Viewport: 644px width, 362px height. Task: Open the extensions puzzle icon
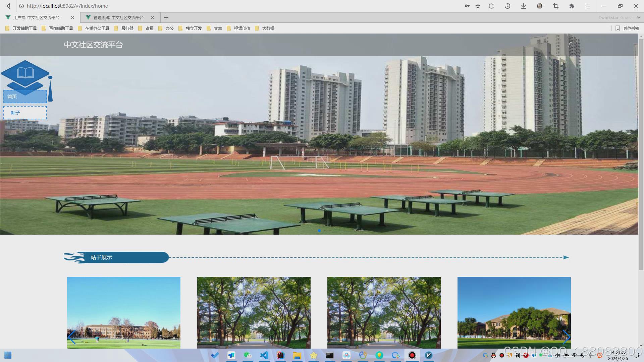click(572, 6)
